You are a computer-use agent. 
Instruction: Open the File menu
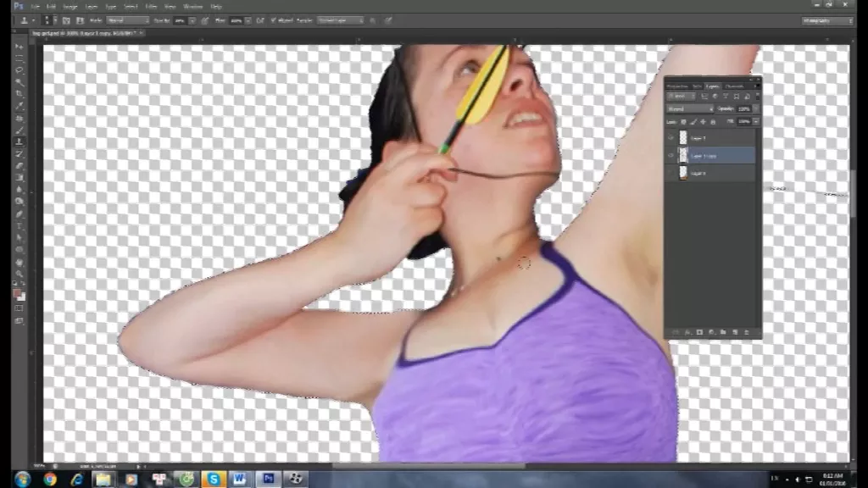pyautogui.click(x=36, y=7)
